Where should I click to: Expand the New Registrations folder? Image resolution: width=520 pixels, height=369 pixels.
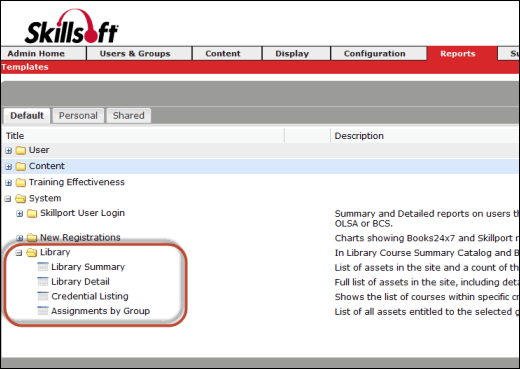tap(20, 238)
